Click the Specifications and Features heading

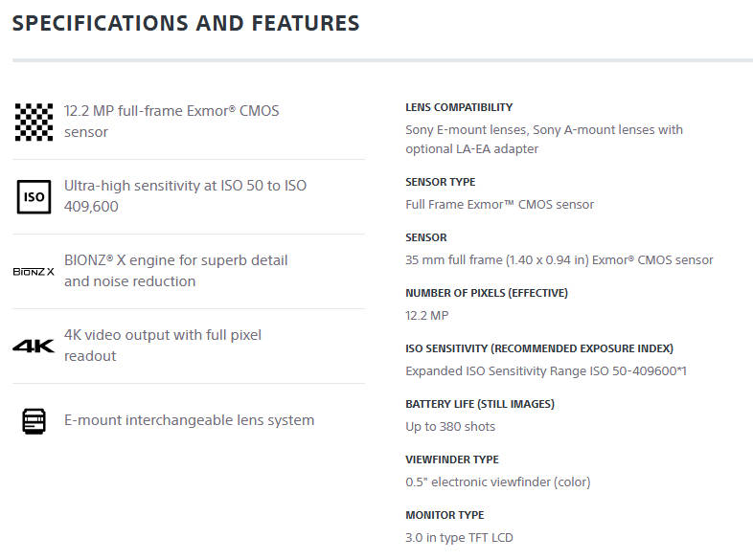(186, 23)
